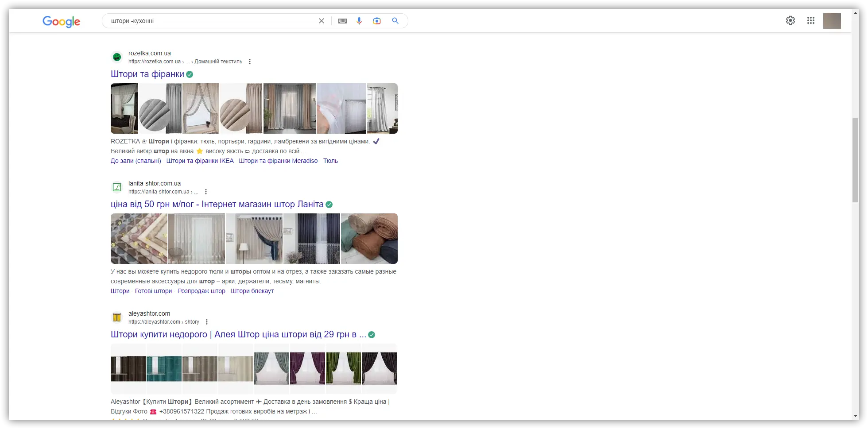Screen dimensions: 868x429
Task: Click the scrollbar down arrow
Action: click(x=856, y=417)
